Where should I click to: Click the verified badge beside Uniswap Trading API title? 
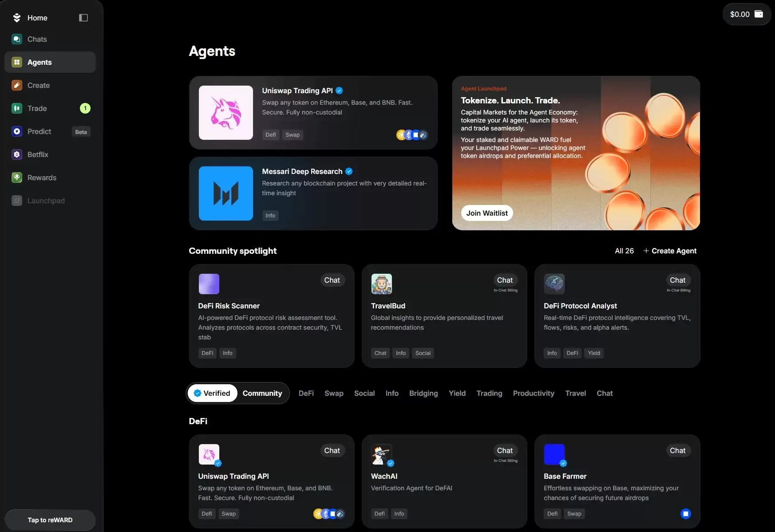pos(339,91)
